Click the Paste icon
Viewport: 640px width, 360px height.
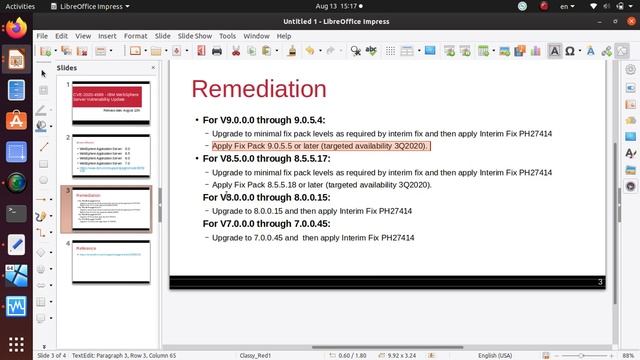tap(267, 51)
